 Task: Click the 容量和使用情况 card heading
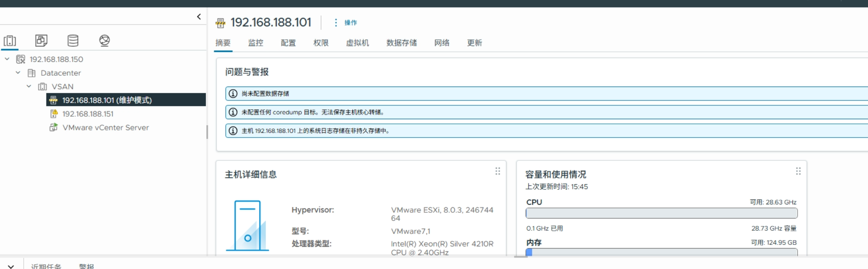(556, 175)
